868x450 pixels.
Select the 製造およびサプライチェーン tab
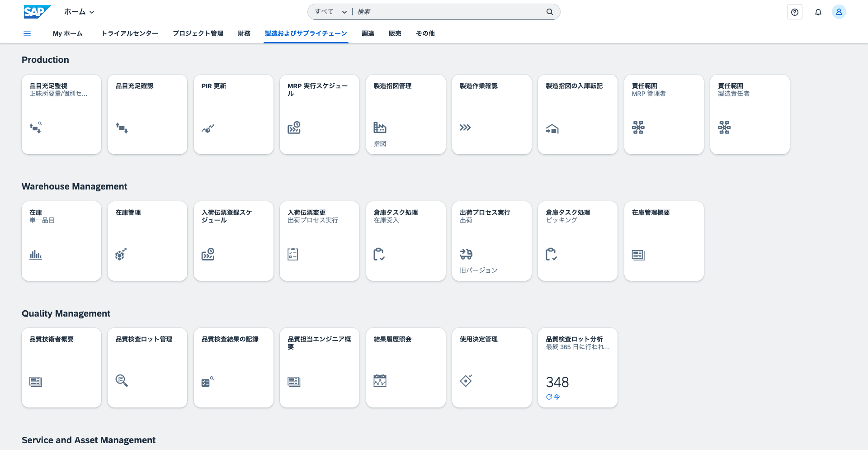coord(306,33)
